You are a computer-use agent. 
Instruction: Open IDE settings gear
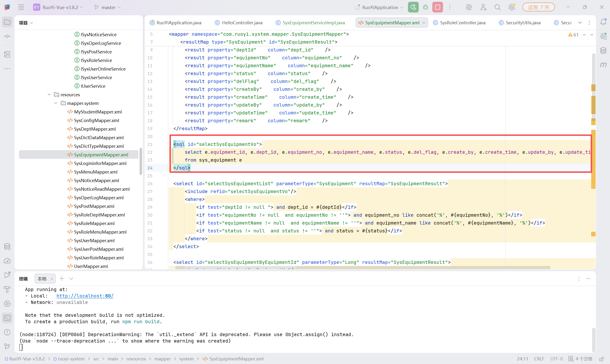tap(512, 7)
